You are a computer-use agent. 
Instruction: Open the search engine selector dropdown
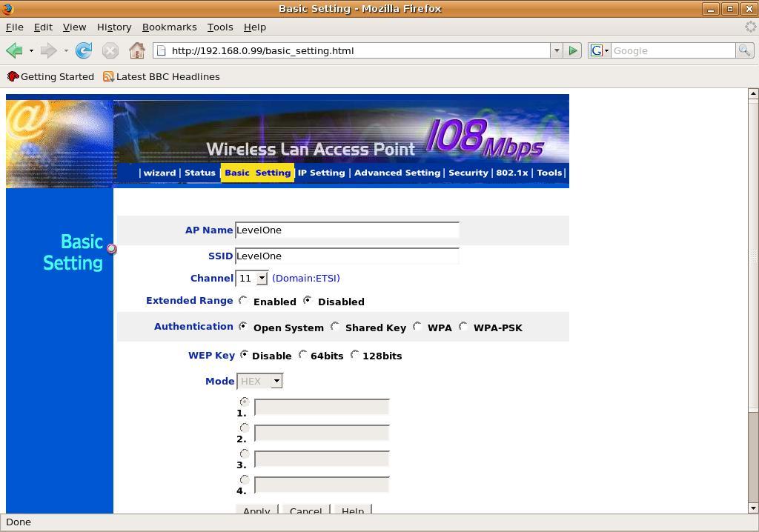599,50
